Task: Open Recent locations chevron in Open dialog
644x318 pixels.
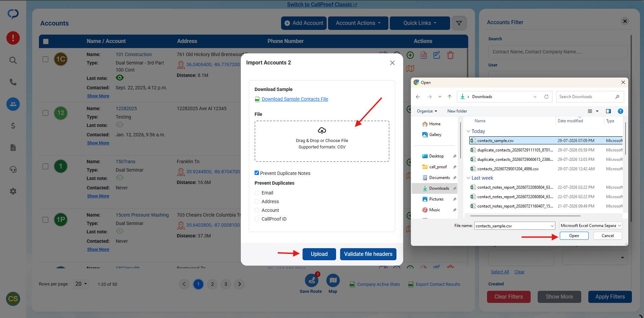Action: [440, 97]
